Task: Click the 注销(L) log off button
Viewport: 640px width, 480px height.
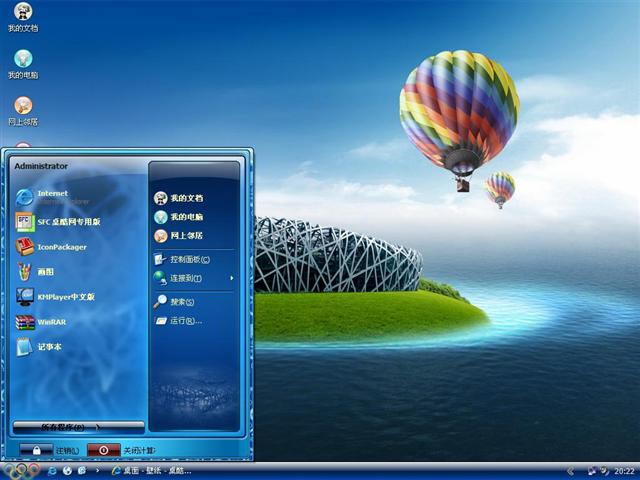Action: click(49, 450)
